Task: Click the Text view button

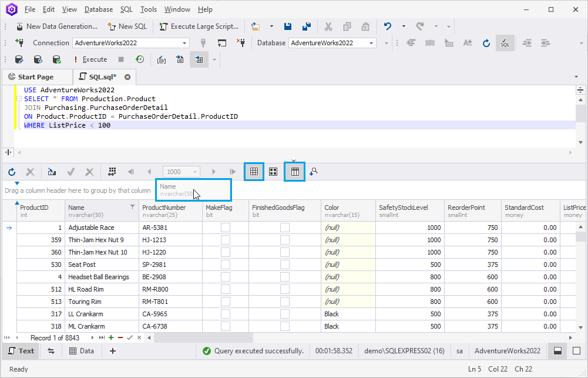Action: coord(21,351)
